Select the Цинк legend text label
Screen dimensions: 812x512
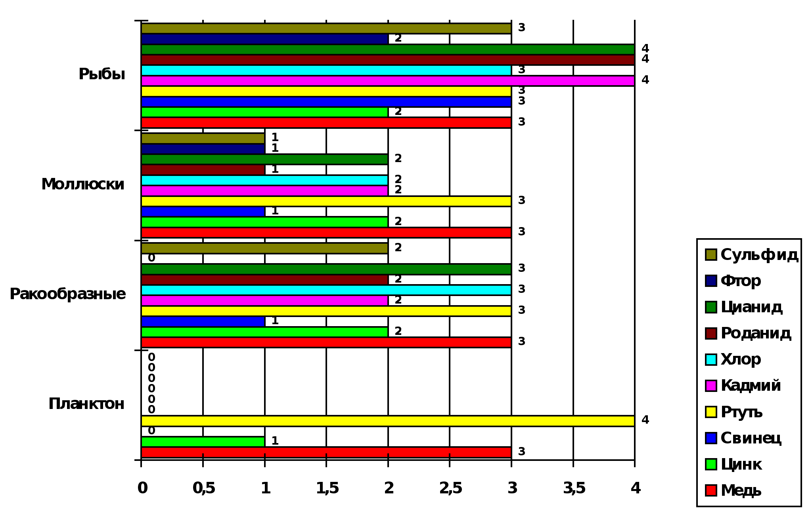pos(741,464)
